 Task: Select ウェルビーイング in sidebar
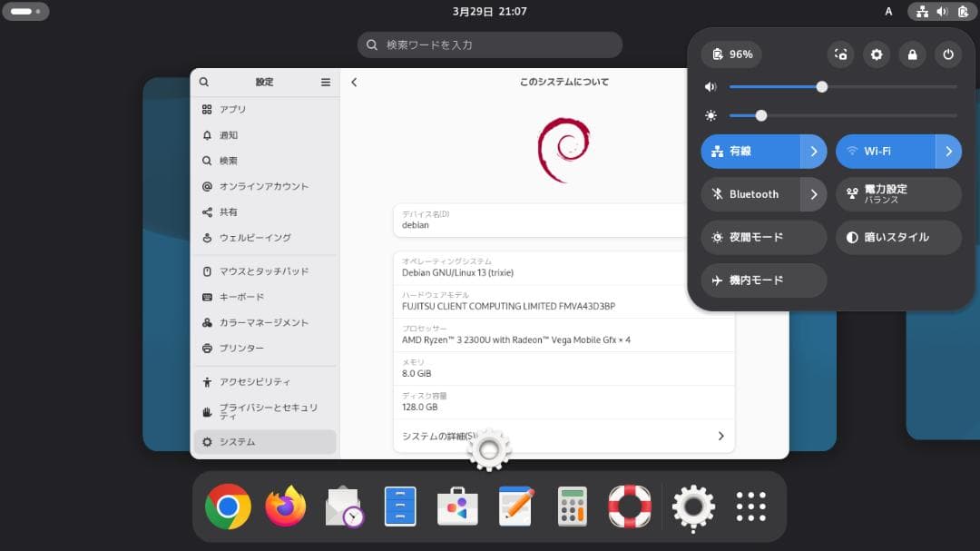point(265,238)
